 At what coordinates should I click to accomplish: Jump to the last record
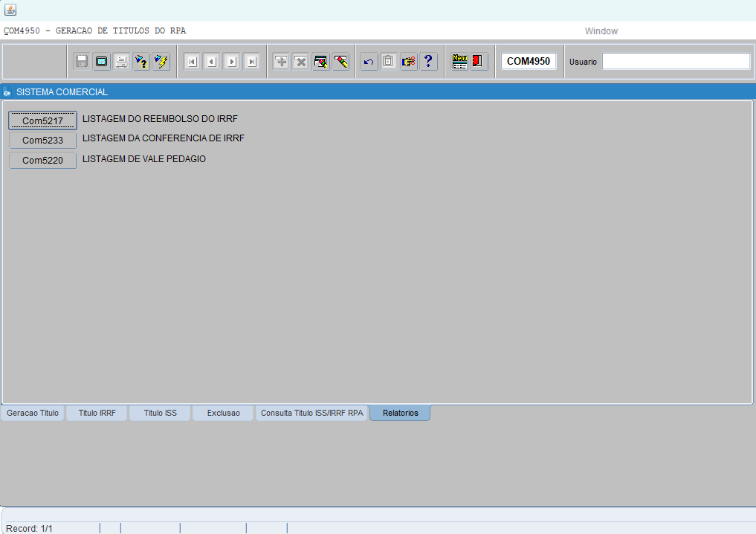pyautogui.click(x=251, y=62)
